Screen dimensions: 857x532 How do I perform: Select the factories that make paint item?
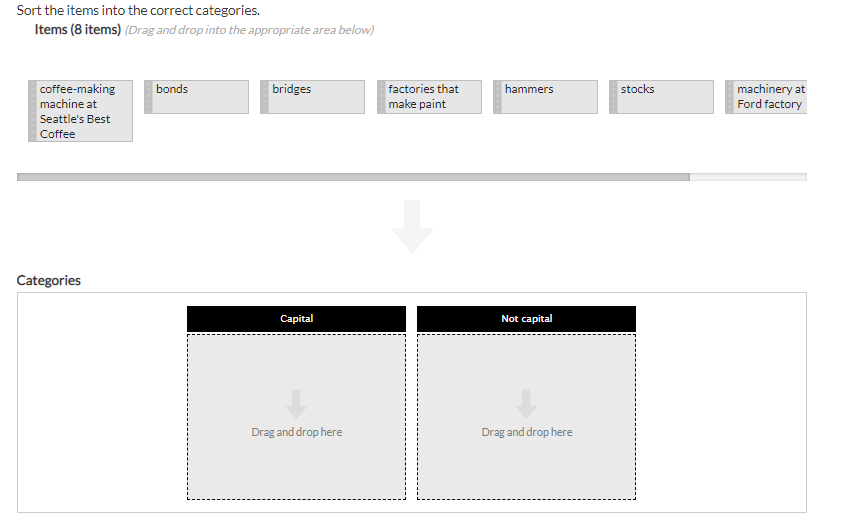click(429, 97)
